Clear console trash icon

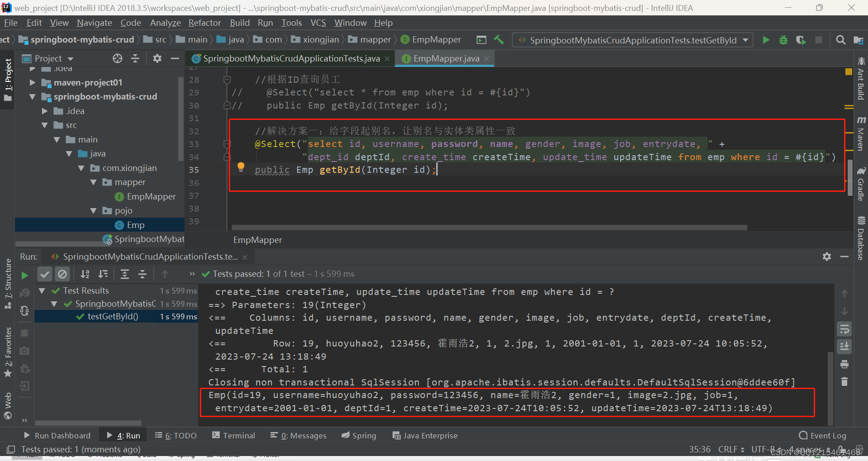844,382
